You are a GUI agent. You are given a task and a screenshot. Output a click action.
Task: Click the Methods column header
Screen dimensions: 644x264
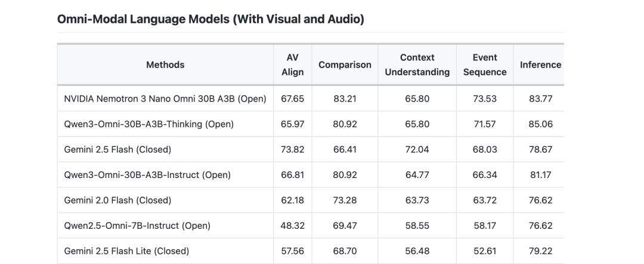[x=165, y=65]
